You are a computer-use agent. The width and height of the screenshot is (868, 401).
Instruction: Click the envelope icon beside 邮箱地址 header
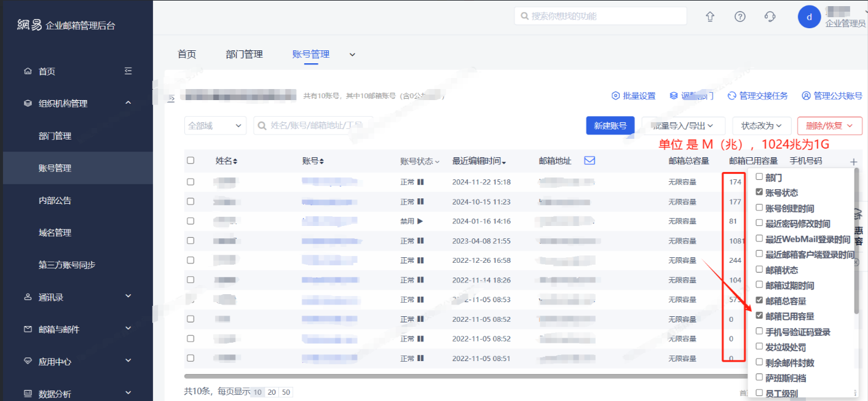coord(590,160)
